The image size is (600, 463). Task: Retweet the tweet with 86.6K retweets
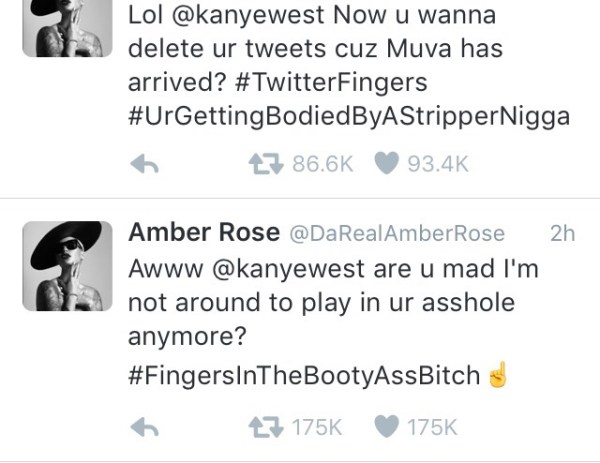266,164
